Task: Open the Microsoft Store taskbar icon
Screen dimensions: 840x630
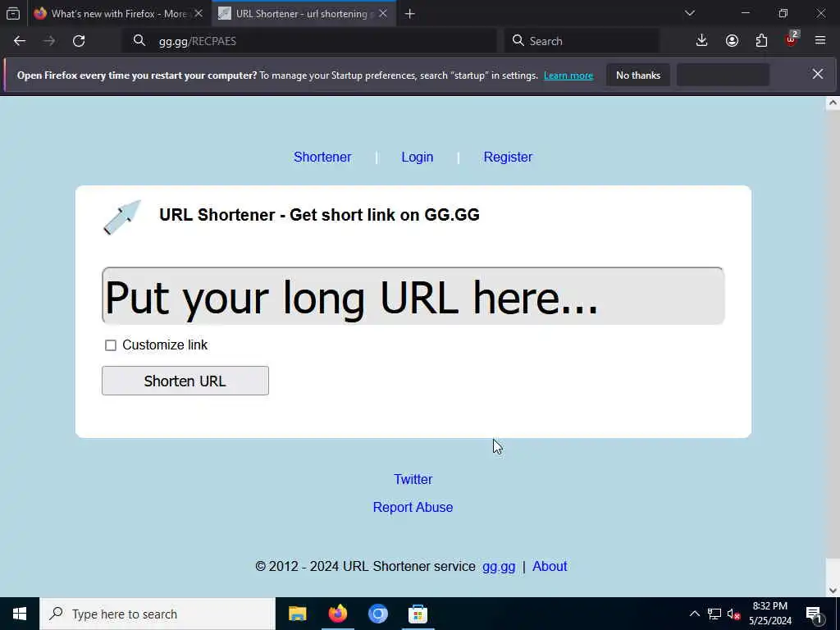Action: 418,614
